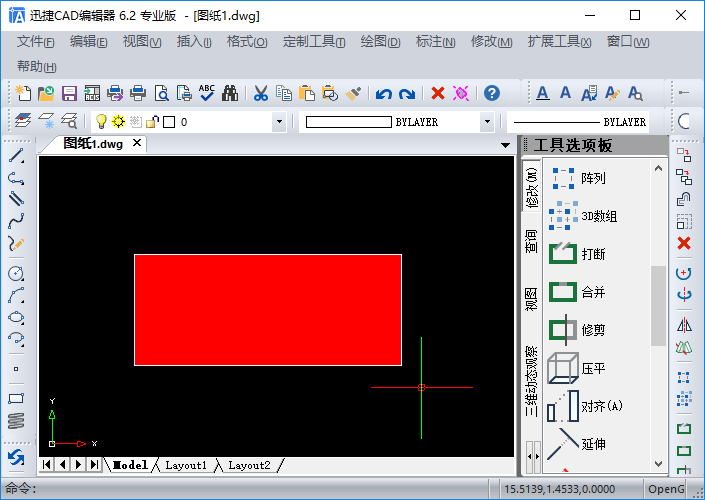Open the 修改 menu
This screenshot has height=500, width=705.
(491, 42)
